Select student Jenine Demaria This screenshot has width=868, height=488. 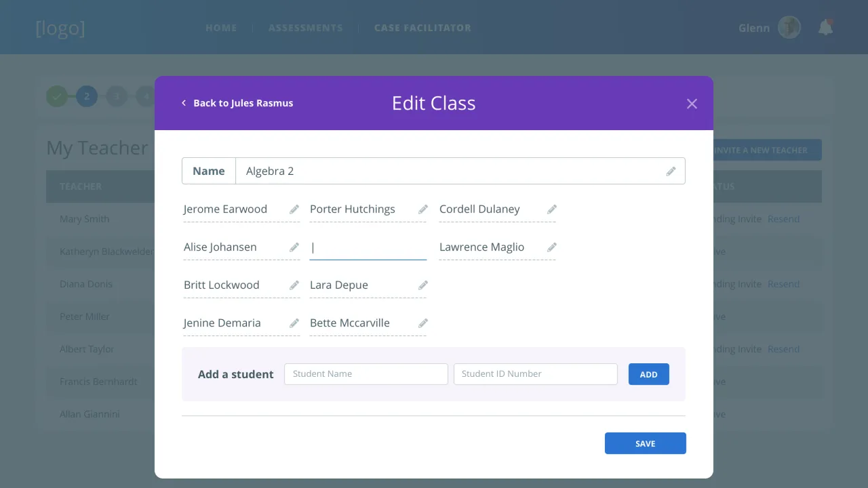(x=222, y=323)
